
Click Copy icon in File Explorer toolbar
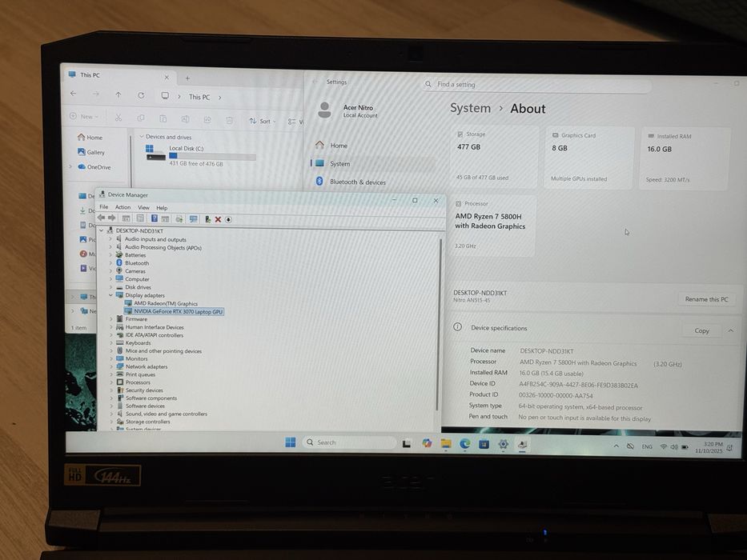[141, 118]
